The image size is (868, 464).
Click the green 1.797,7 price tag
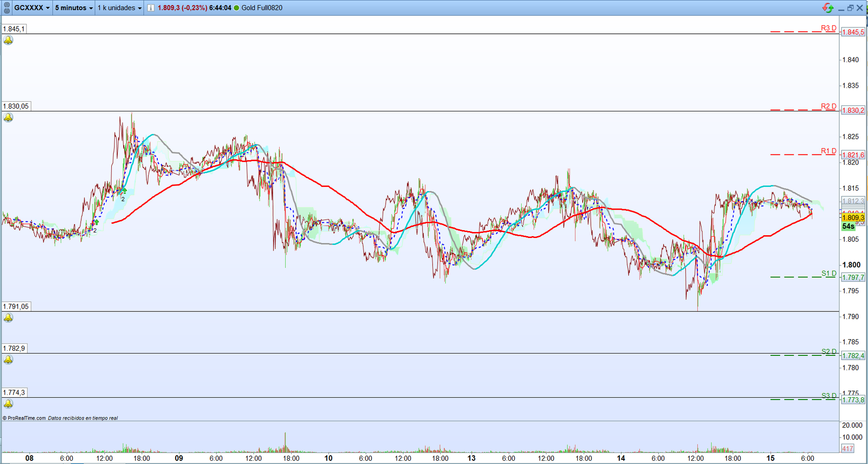pyautogui.click(x=853, y=277)
